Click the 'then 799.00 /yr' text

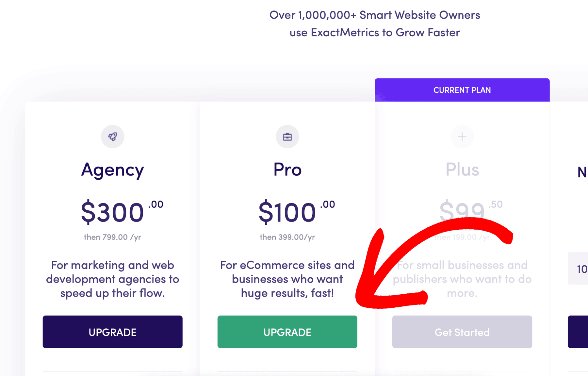[x=112, y=237]
